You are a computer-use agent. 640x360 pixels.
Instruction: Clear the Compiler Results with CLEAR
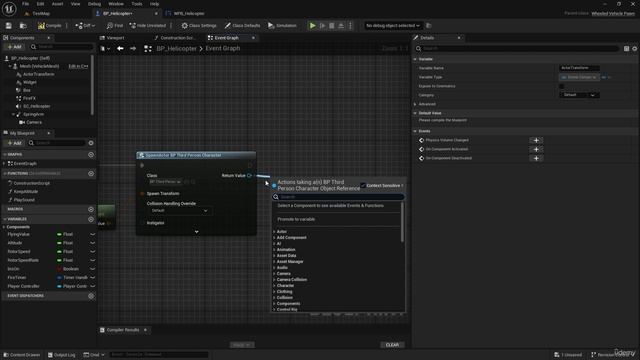(x=392, y=345)
